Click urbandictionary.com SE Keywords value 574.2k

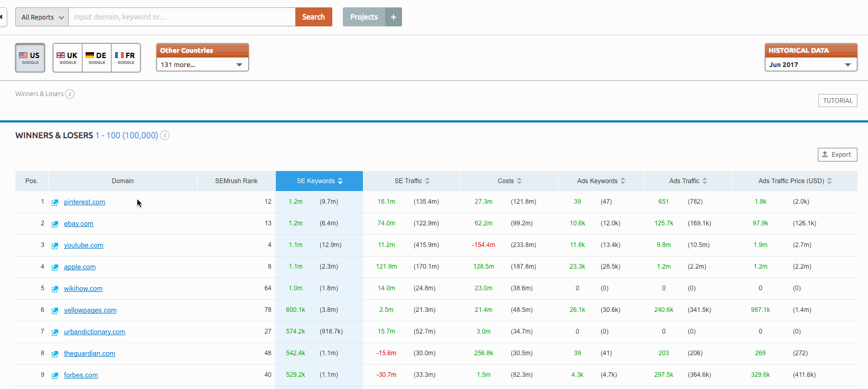(x=295, y=331)
